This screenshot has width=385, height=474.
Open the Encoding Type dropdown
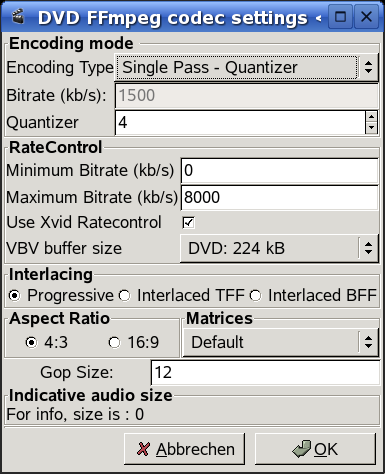[x=246, y=68]
